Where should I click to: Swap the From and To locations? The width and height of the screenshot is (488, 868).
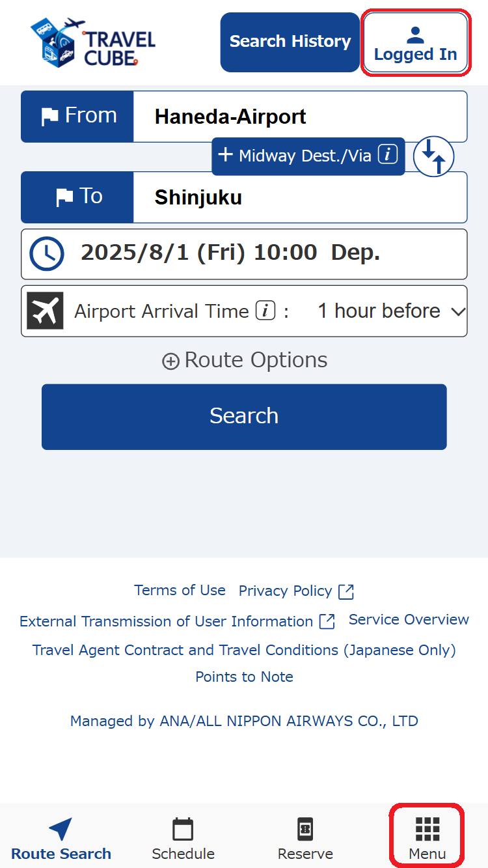(434, 156)
